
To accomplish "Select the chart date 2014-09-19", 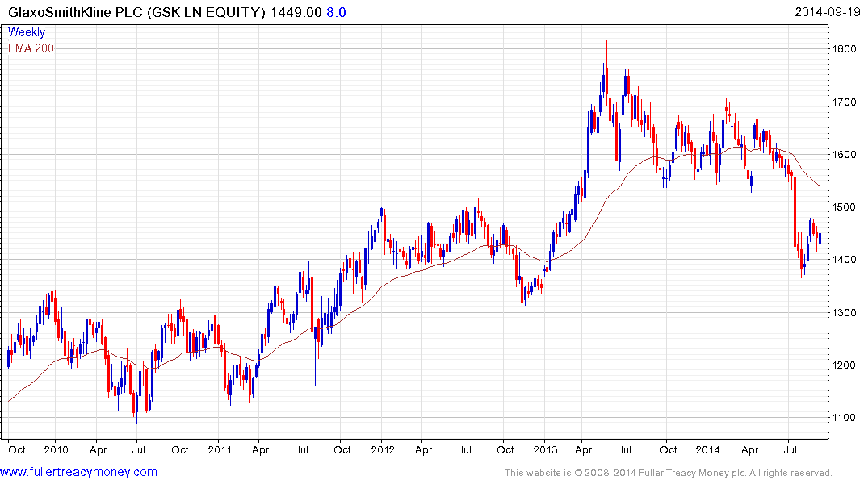I will pyautogui.click(x=827, y=11).
